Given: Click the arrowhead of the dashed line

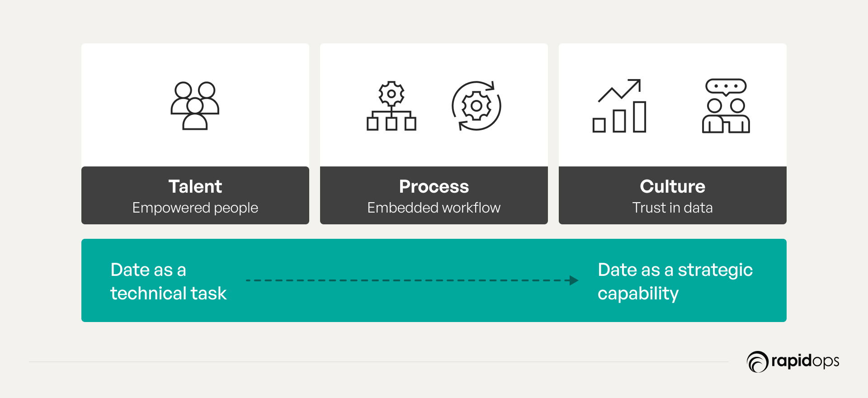Looking at the screenshot, I should pos(574,280).
